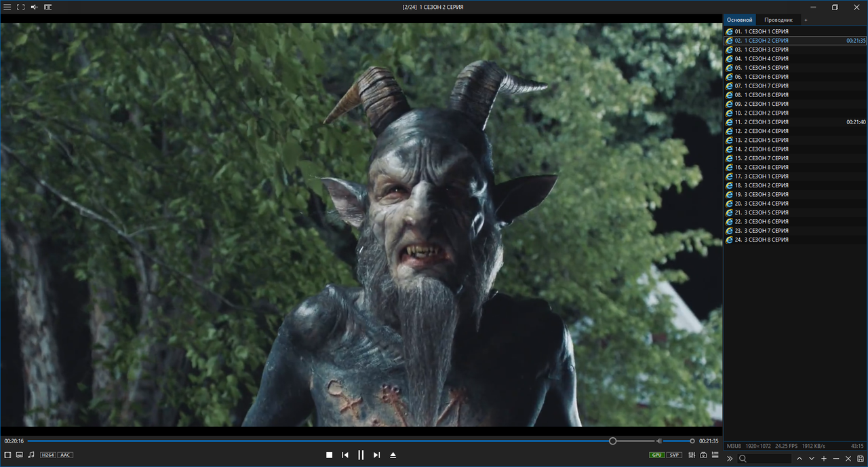The width and height of the screenshot is (868, 467).
Task: Click the playlist layout icon in title bar
Action: [x=48, y=7]
